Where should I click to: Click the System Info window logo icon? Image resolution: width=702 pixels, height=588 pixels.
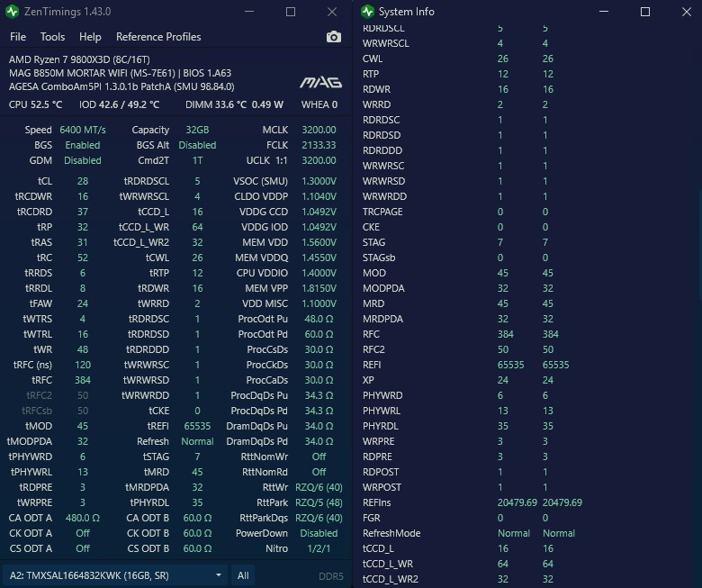point(367,12)
